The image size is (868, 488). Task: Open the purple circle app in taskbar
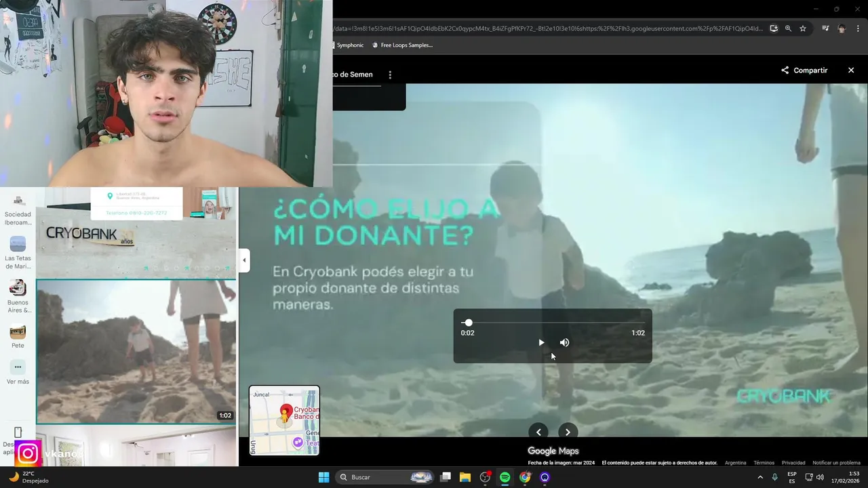(545, 477)
